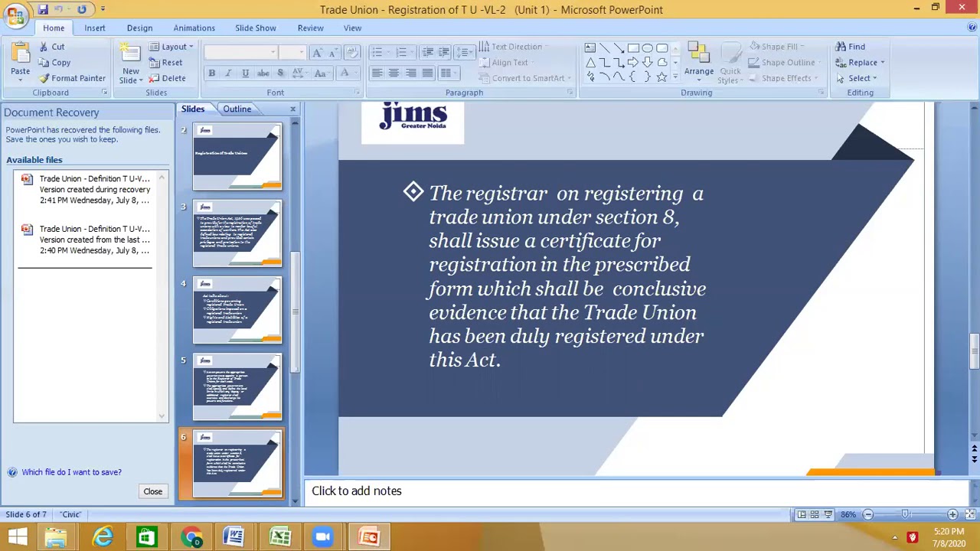This screenshot has width=980, height=551.
Task: Toggle Italic formatting
Action: pyautogui.click(x=228, y=73)
